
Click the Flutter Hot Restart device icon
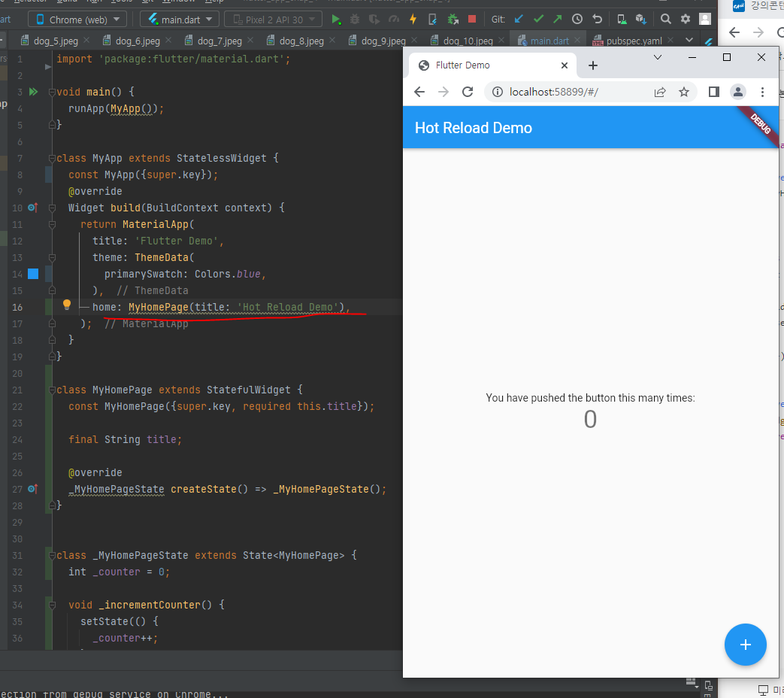click(x=432, y=20)
